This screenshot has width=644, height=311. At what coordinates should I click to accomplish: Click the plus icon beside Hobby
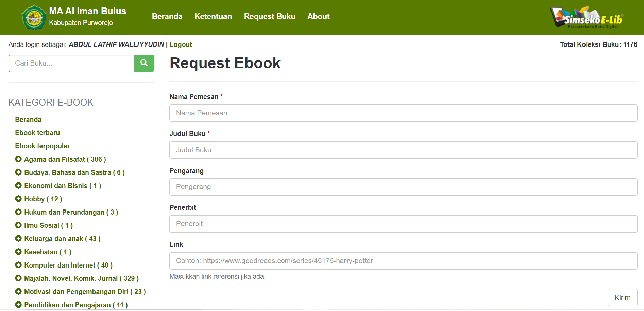[19, 199]
